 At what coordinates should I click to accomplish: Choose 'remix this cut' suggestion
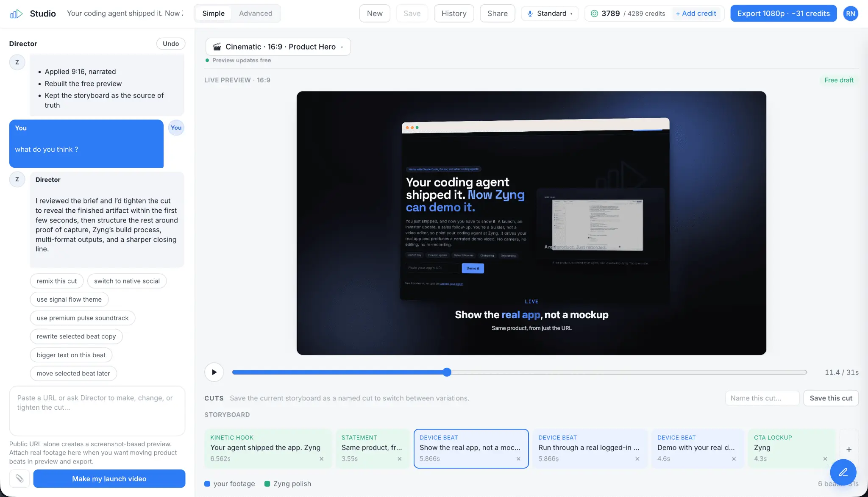pos(57,281)
